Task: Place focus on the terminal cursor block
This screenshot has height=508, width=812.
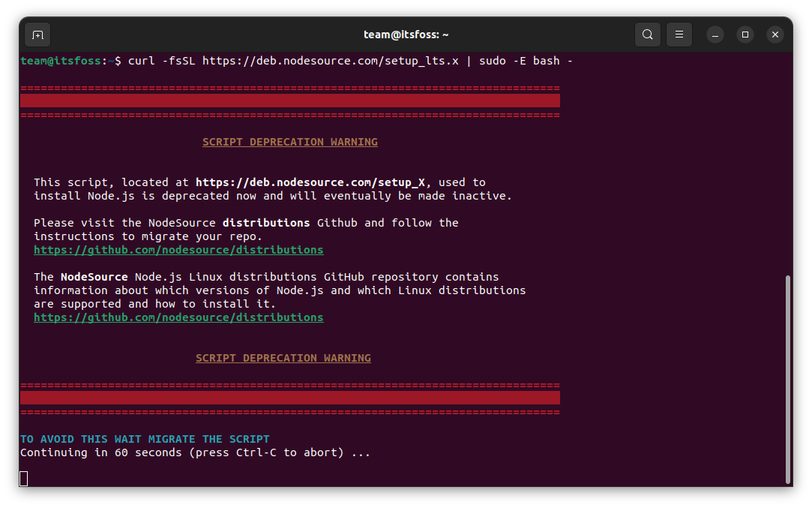Action: point(24,479)
